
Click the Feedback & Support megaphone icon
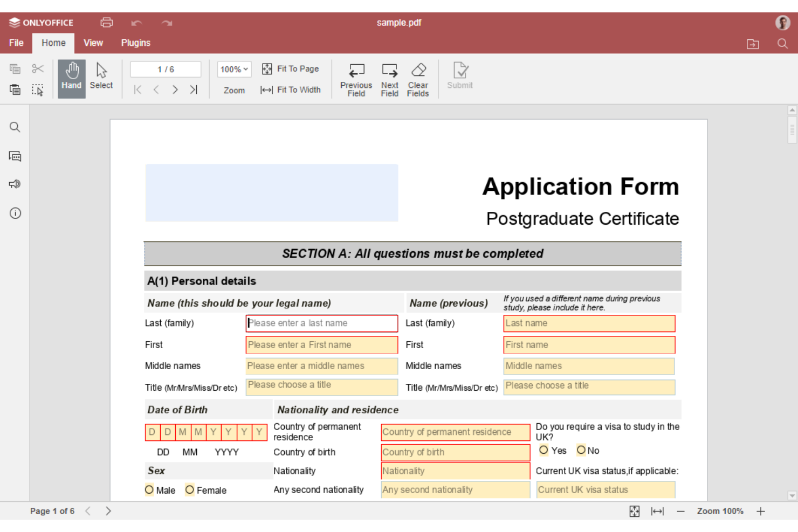(x=15, y=184)
